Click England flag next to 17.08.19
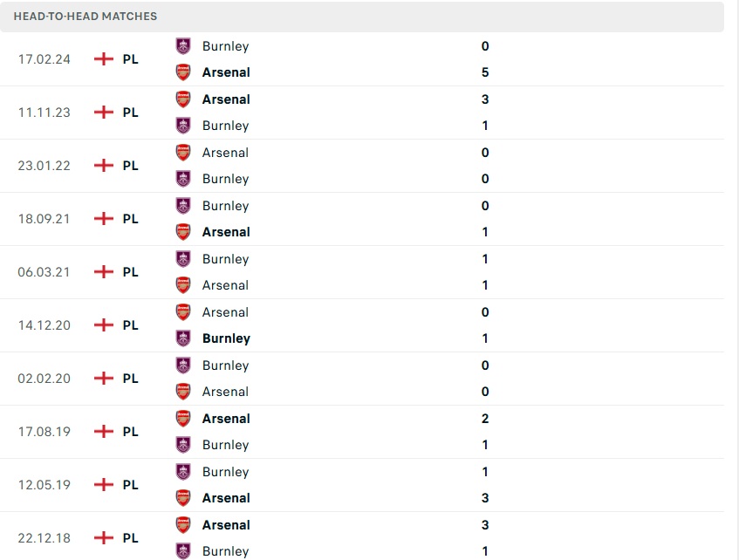This screenshot has height=560, width=739. pyautogui.click(x=104, y=432)
